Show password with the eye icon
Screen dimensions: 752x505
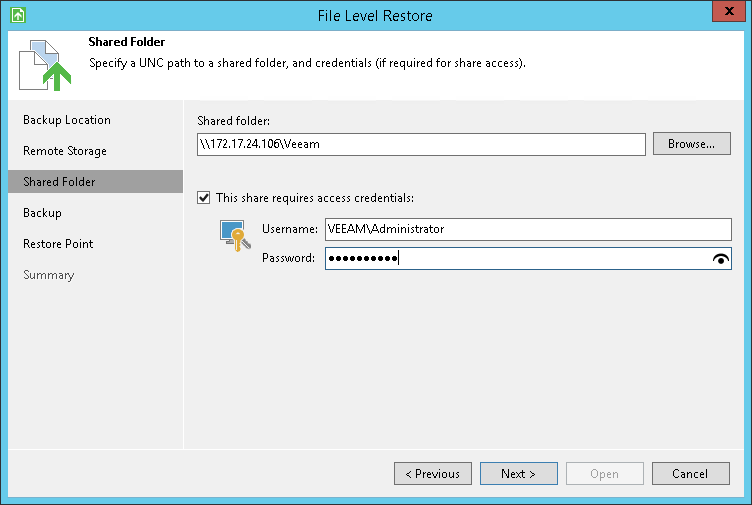tap(720, 259)
